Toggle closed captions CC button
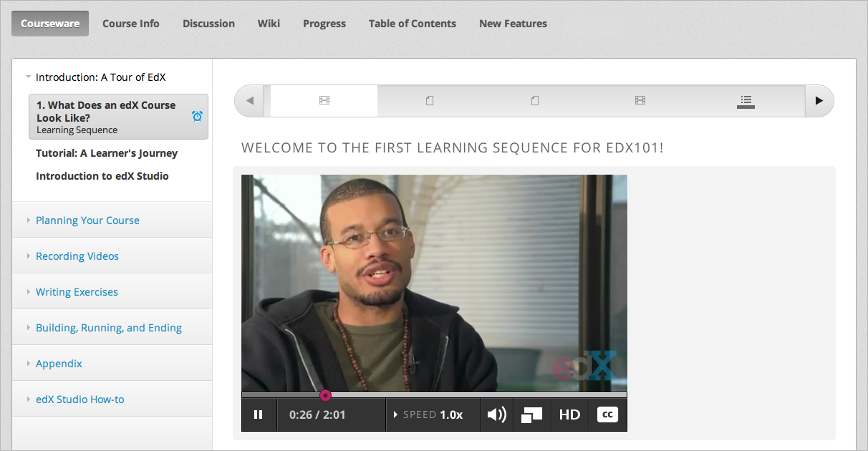 coord(607,414)
